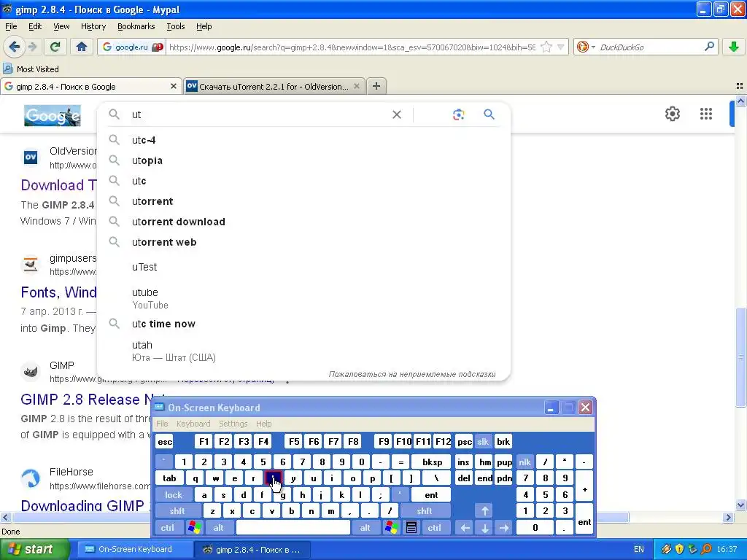The width and height of the screenshot is (747, 560).
Task: Open the Most Visited bookmarks folder
Action: coord(31,69)
